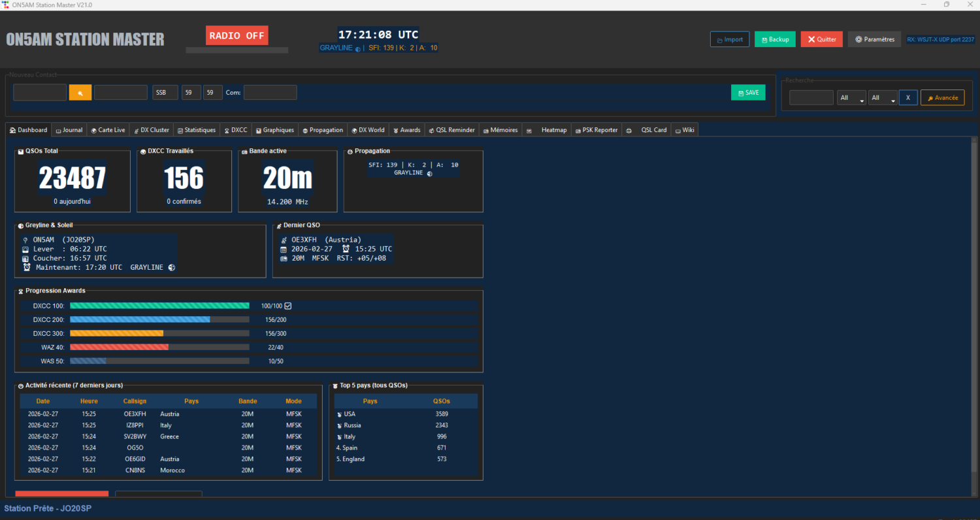
Task: Click the medal icon next to Russia
Action: coord(339,425)
